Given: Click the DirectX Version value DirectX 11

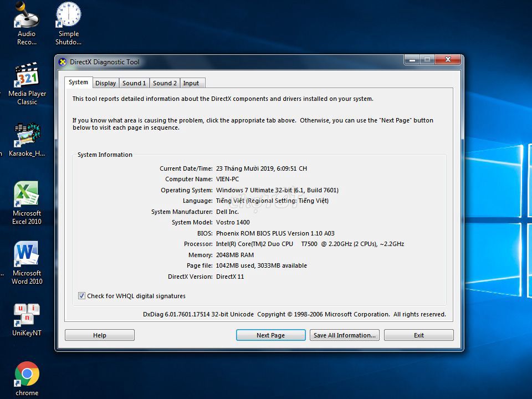Looking at the screenshot, I should (x=230, y=277).
